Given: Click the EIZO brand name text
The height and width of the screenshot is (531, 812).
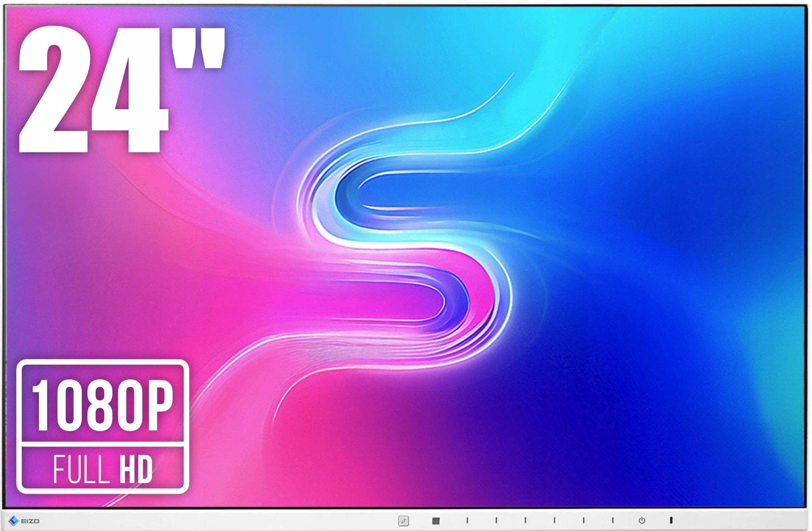Looking at the screenshot, I should coord(30,521).
